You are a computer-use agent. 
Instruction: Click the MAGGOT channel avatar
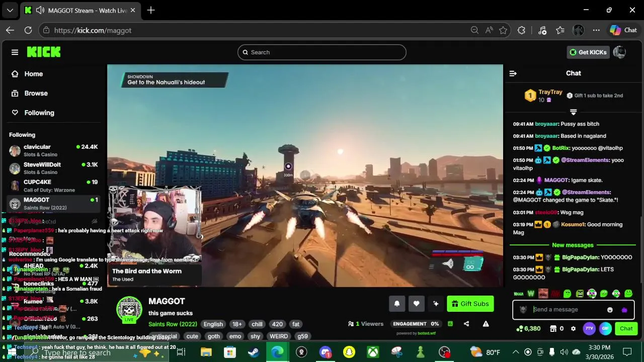(129, 309)
